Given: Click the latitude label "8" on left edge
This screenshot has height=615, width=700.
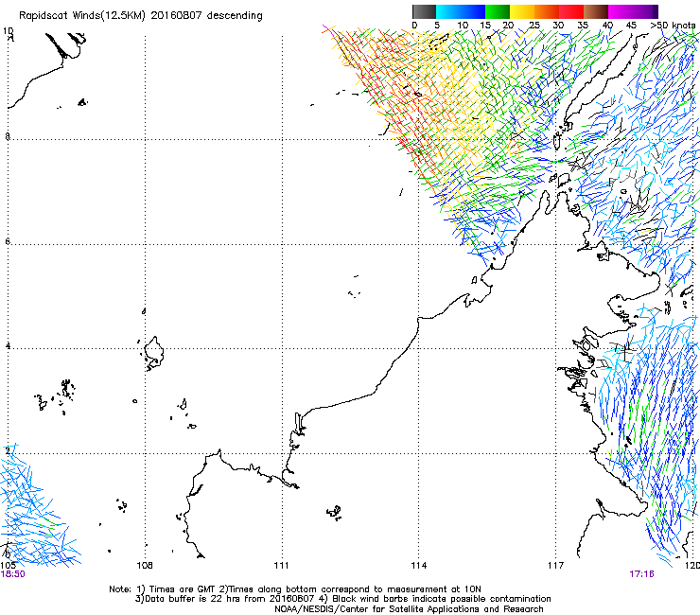Looking at the screenshot, I should point(8,136).
